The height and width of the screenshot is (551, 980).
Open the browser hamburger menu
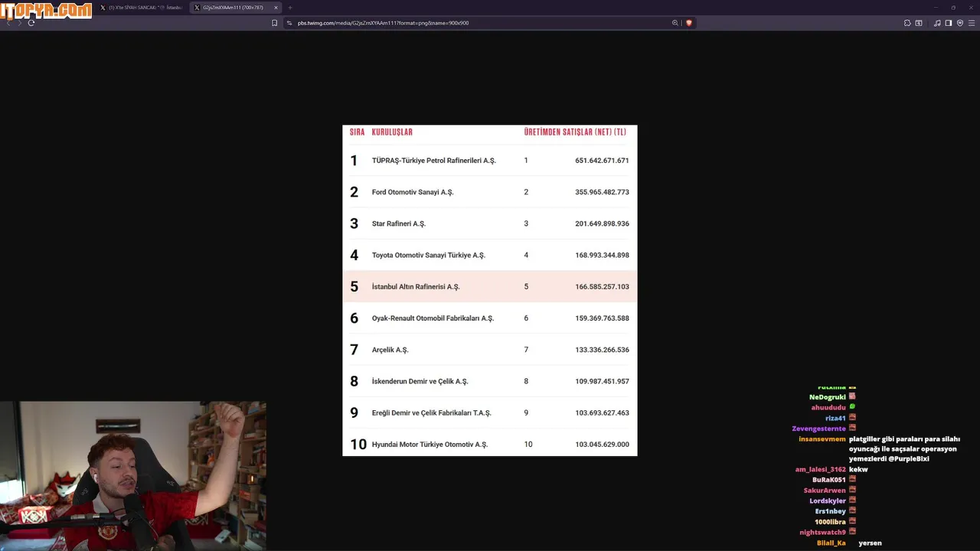point(971,23)
